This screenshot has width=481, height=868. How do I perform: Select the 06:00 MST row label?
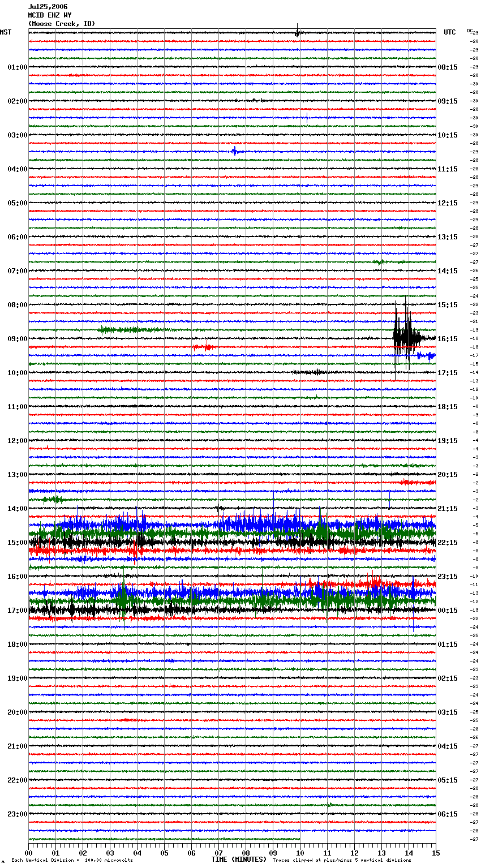coord(18,237)
